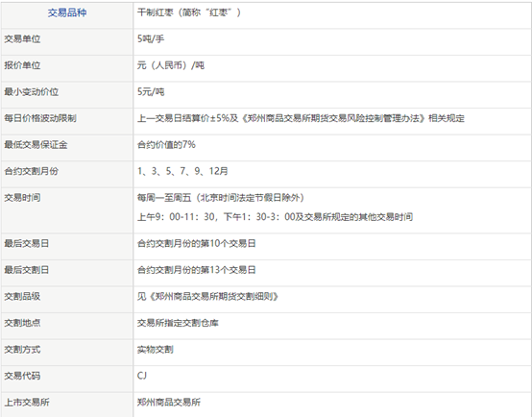The height and width of the screenshot is (417, 532).
Task: Click the 交易所指定交割仓库 value
Action: (178, 323)
